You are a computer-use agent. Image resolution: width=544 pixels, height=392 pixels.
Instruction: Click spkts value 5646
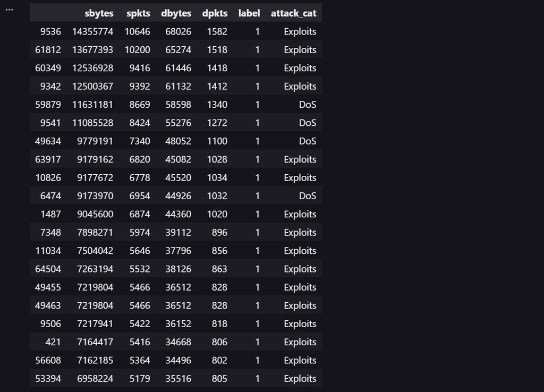140,251
